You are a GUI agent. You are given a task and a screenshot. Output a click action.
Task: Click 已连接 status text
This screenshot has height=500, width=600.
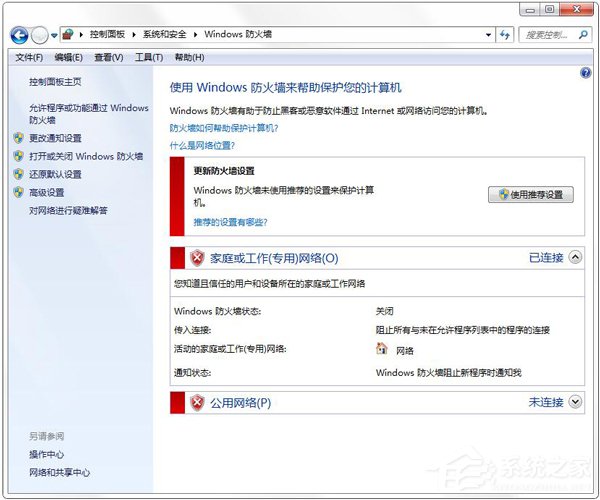tap(546, 258)
